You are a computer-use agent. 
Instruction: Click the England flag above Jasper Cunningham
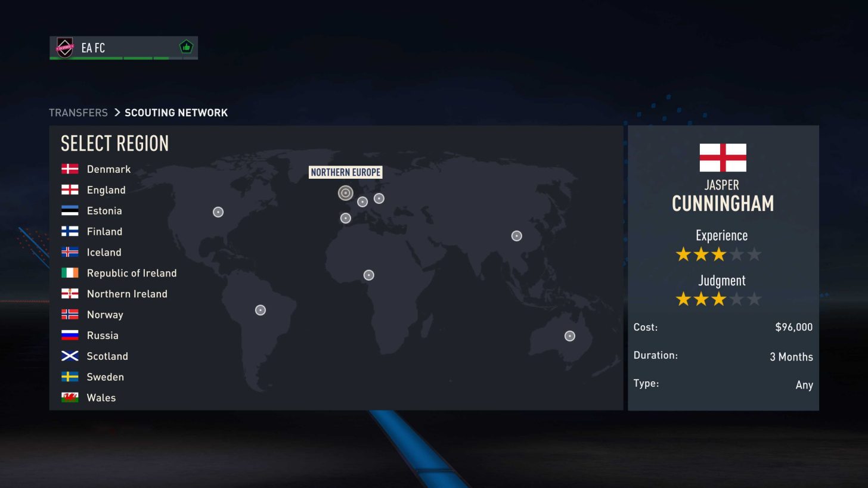[x=722, y=158]
